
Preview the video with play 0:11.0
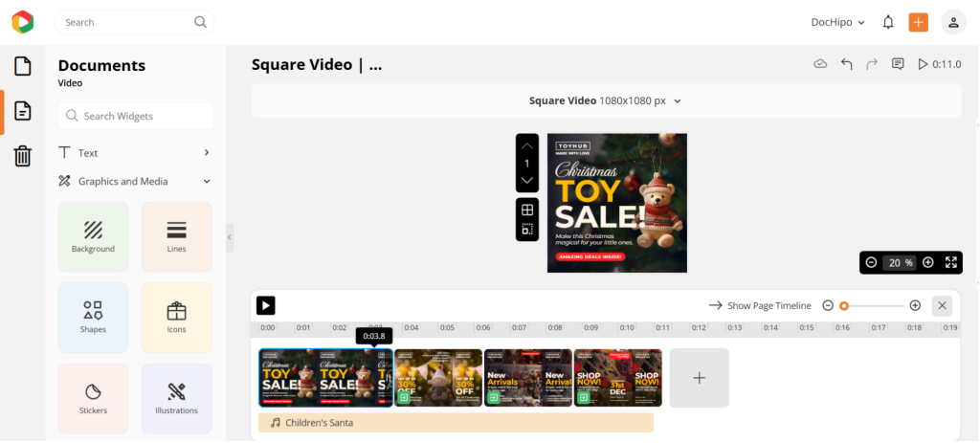click(x=940, y=64)
